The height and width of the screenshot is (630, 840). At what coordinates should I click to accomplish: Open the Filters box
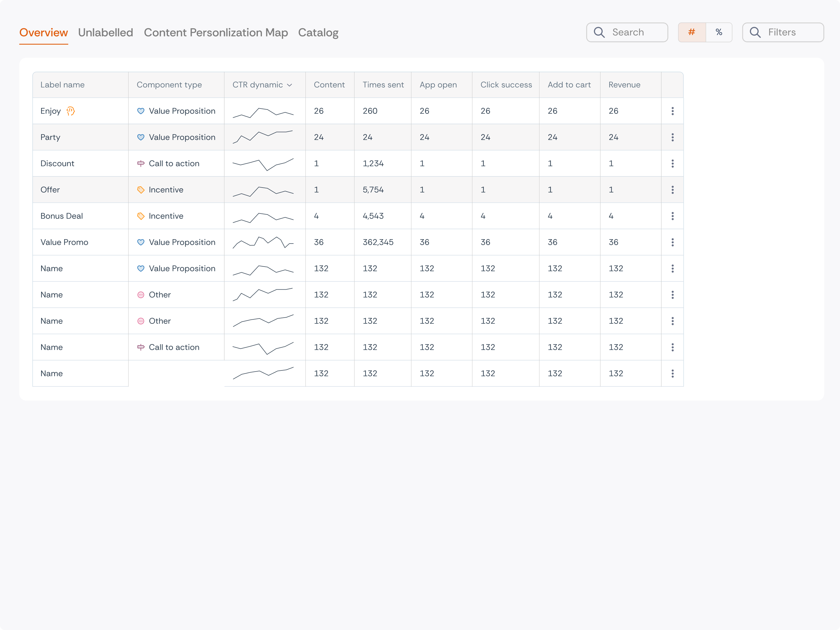pyautogui.click(x=783, y=32)
